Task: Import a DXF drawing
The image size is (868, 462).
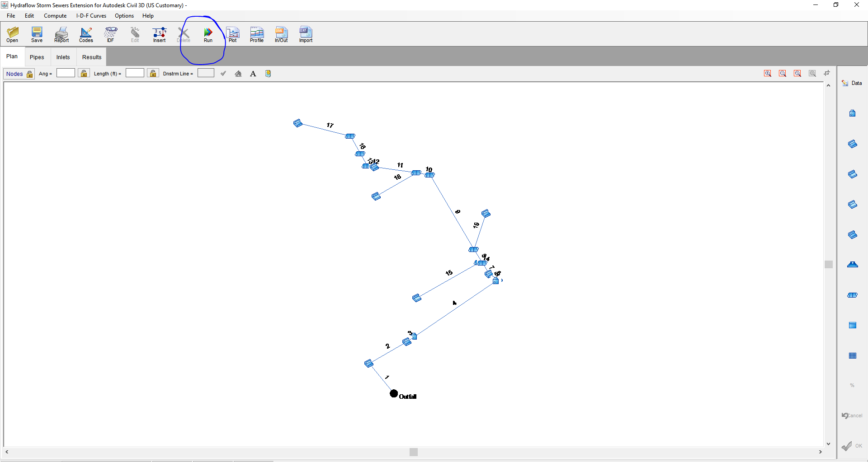Action: point(306,34)
